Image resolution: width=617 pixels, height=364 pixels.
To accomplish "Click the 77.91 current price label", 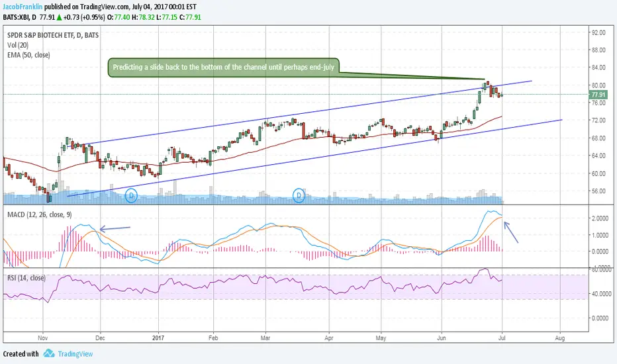I will [x=598, y=95].
